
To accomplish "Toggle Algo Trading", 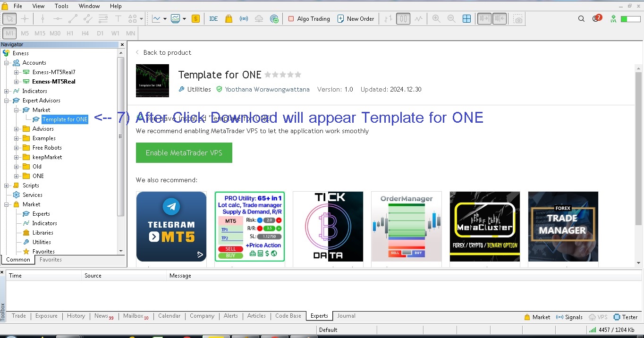I will tap(309, 19).
